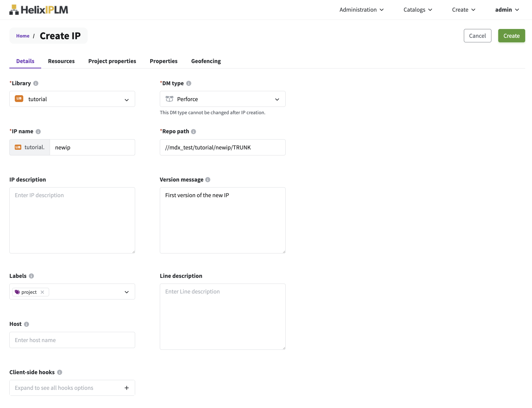This screenshot has width=532, height=408.
Task: Click the Repo path info icon
Action: 194,132
